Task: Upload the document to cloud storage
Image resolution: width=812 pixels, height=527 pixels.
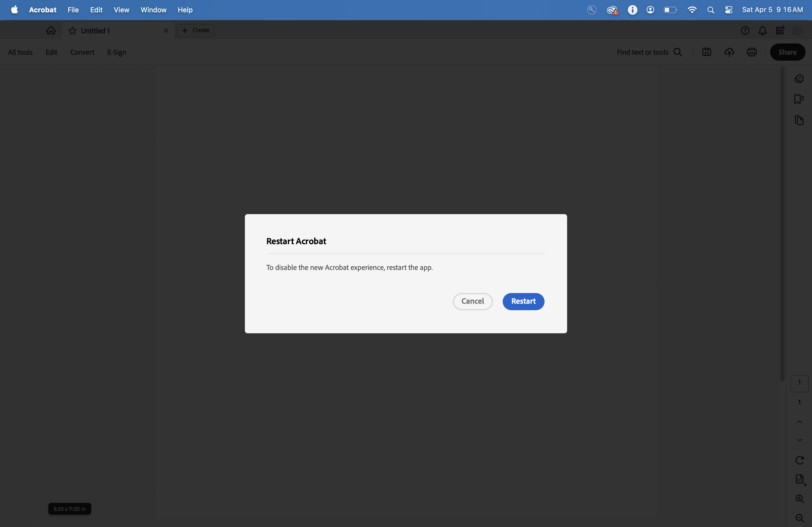Action: click(x=729, y=52)
